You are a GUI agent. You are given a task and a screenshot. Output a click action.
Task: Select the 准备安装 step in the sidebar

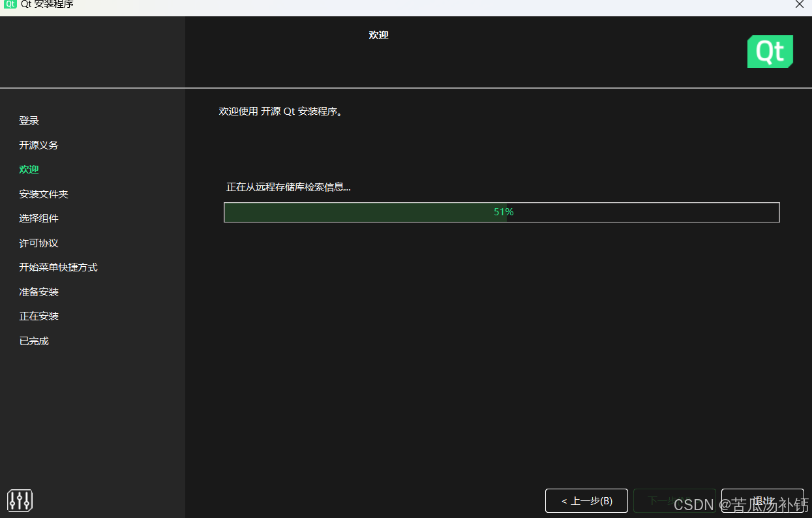tap(39, 292)
